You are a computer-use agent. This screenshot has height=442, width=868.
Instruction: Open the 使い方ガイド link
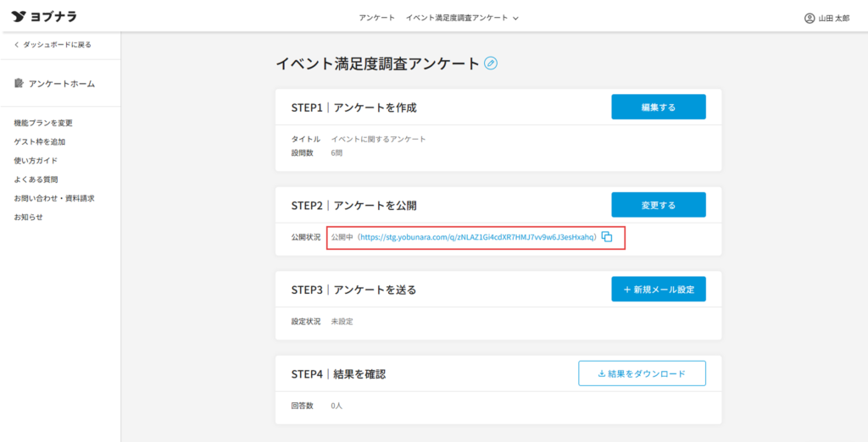pos(36,161)
